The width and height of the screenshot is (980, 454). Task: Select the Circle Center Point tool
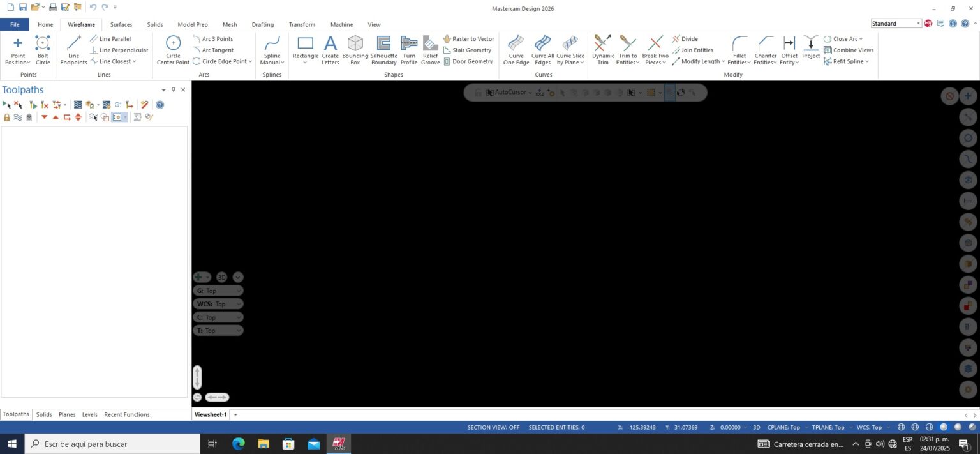(x=172, y=50)
